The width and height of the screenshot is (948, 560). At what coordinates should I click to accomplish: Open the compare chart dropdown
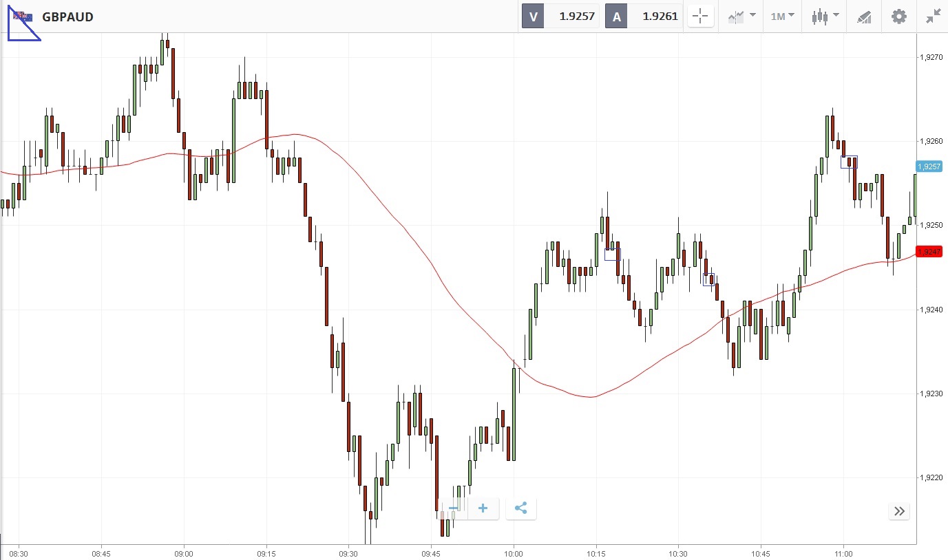742,17
